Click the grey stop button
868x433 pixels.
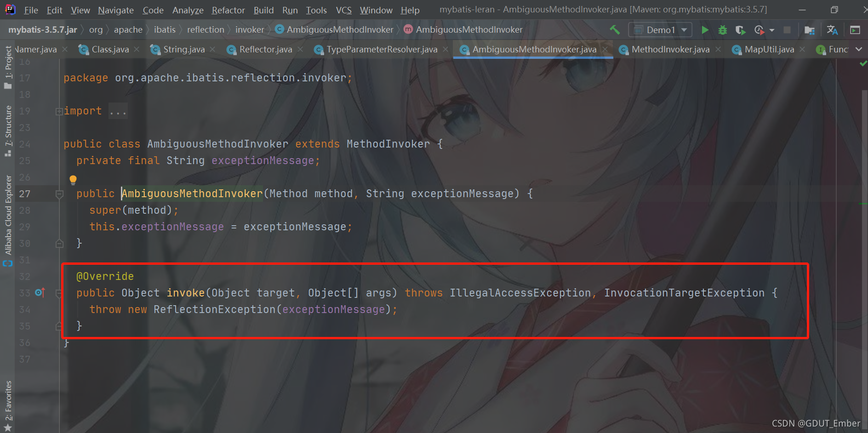pos(787,30)
